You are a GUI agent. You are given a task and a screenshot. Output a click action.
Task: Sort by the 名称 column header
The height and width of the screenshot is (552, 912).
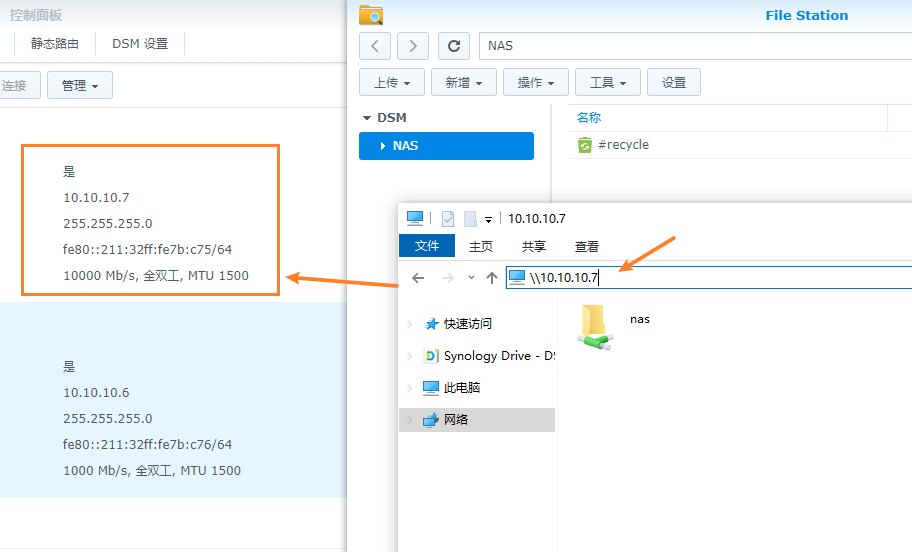pos(589,117)
